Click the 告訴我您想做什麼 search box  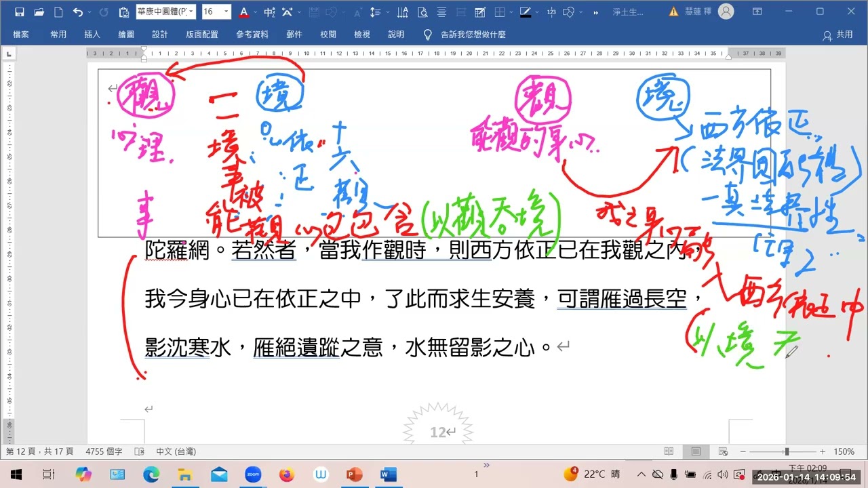tap(465, 35)
